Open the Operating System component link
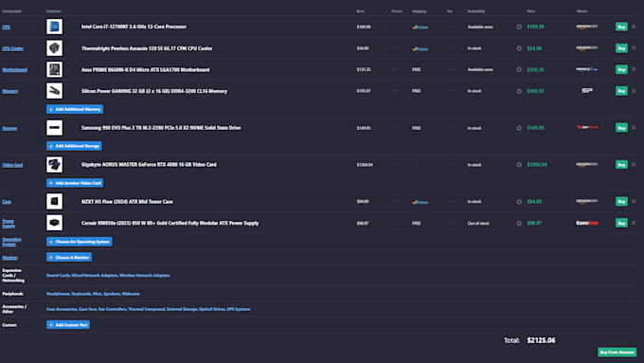The image size is (644, 363). [11, 242]
